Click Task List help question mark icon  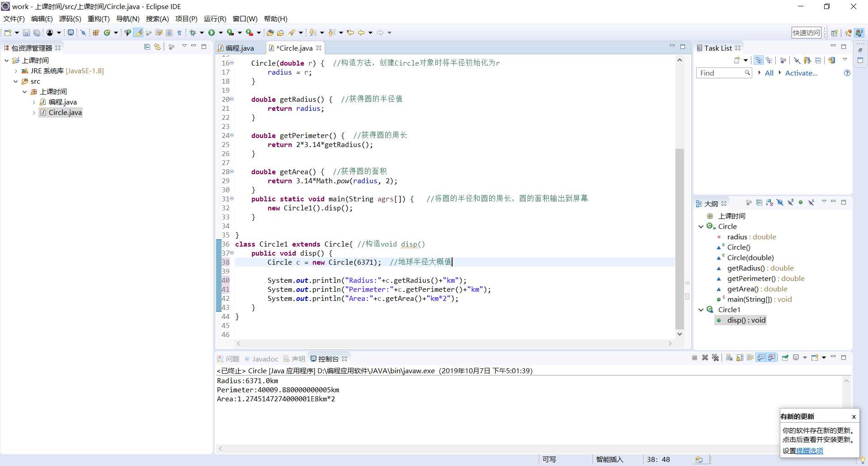click(x=847, y=73)
